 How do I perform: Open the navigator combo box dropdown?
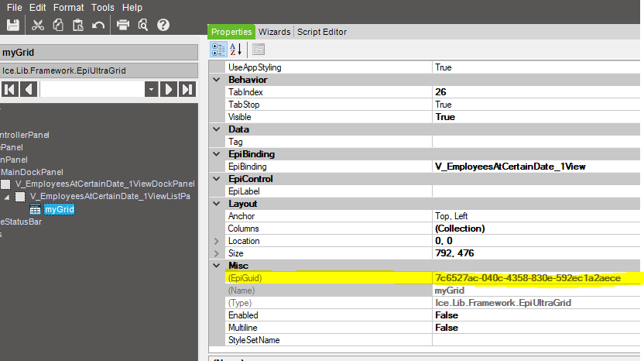click(x=151, y=89)
